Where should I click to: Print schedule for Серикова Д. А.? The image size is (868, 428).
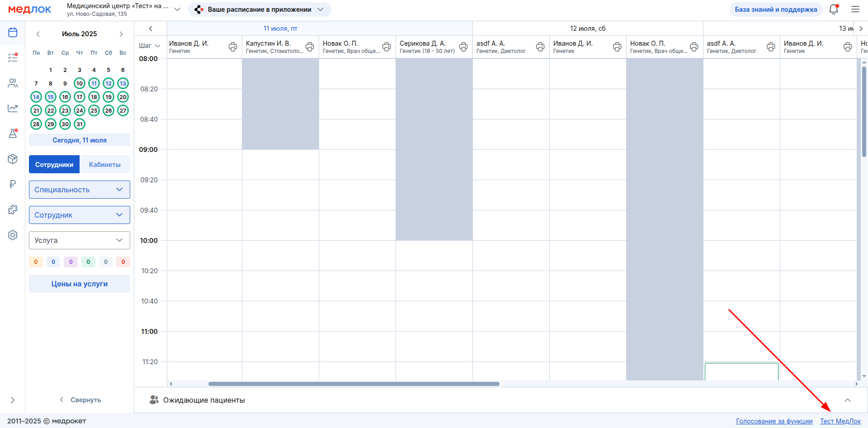click(x=463, y=47)
